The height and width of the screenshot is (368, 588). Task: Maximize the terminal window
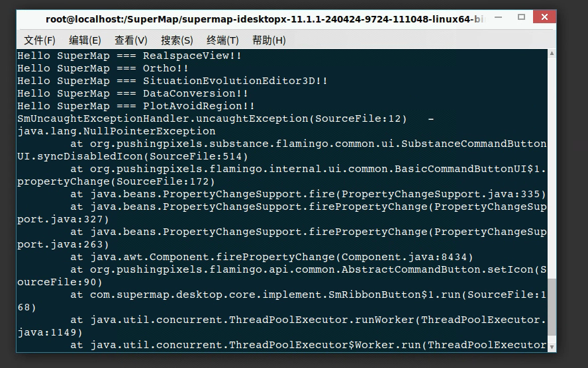pos(521,17)
